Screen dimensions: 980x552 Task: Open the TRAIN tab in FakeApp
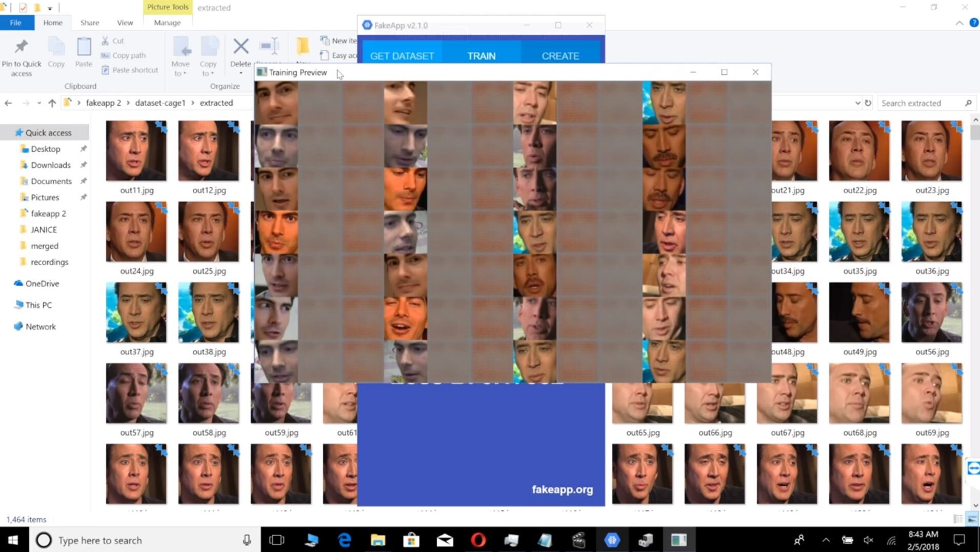point(481,56)
